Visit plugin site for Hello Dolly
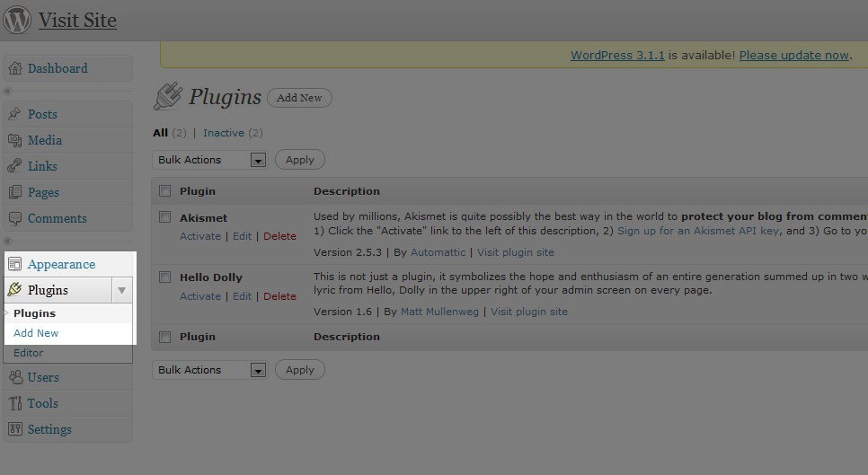The image size is (868, 475). click(x=528, y=312)
